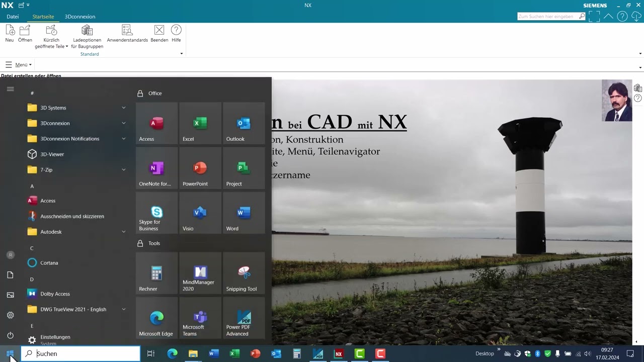
Task: Launch Cortana from app list
Action: click(77, 263)
